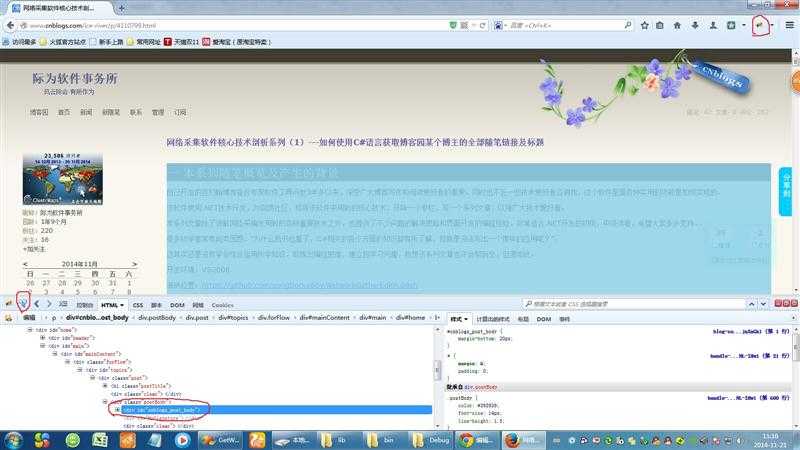The height and width of the screenshot is (450, 800).
Task: Select div.postBody in breadcrumb path
Action: [157, 318]
